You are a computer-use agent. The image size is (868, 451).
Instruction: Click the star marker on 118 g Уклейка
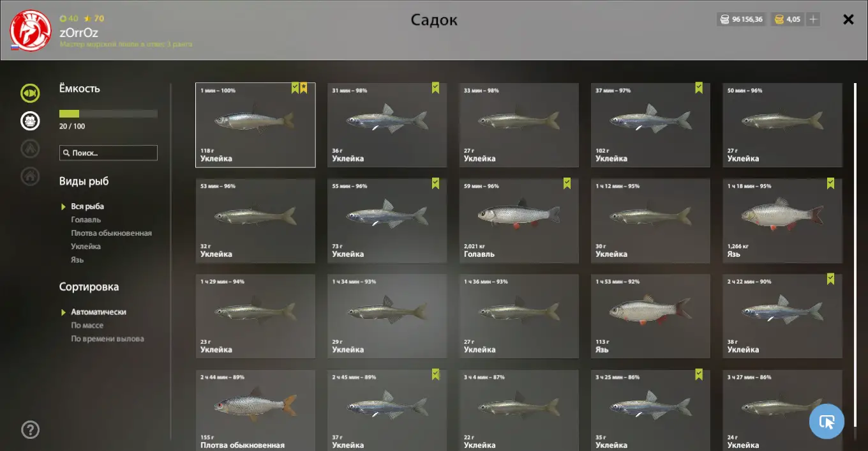click(x=304, y=88)
